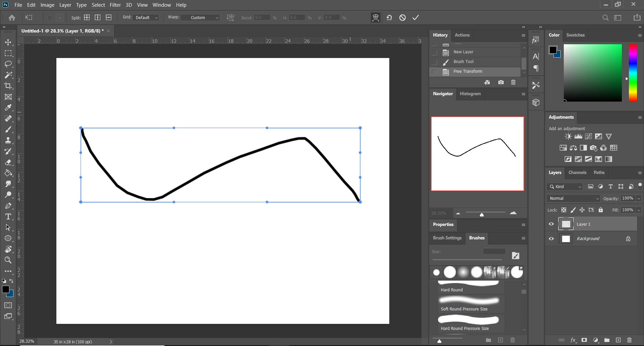The width and height of the screenshot is (644, 346).
Task: Open the Warp Custom dropdown
Action: coord(200,17)
